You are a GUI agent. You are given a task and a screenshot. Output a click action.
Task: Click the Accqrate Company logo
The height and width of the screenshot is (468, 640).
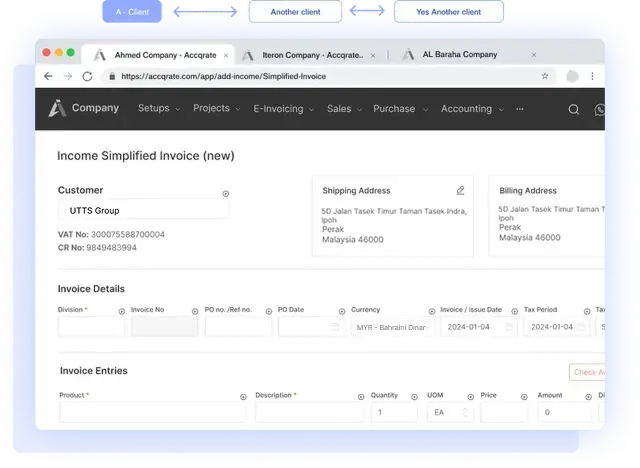pos(84,108)
